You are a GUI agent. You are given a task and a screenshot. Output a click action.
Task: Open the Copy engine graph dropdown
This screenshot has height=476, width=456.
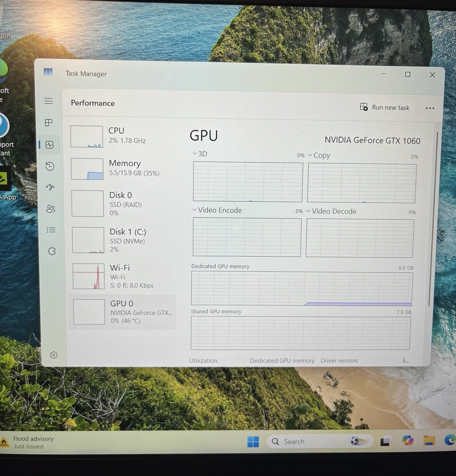coord(319,155)
